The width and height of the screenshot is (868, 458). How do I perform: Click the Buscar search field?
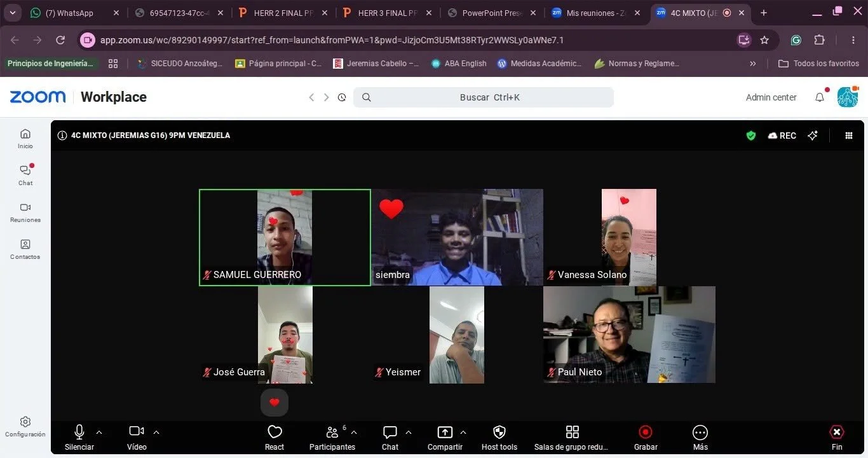(x=484, y=97)
